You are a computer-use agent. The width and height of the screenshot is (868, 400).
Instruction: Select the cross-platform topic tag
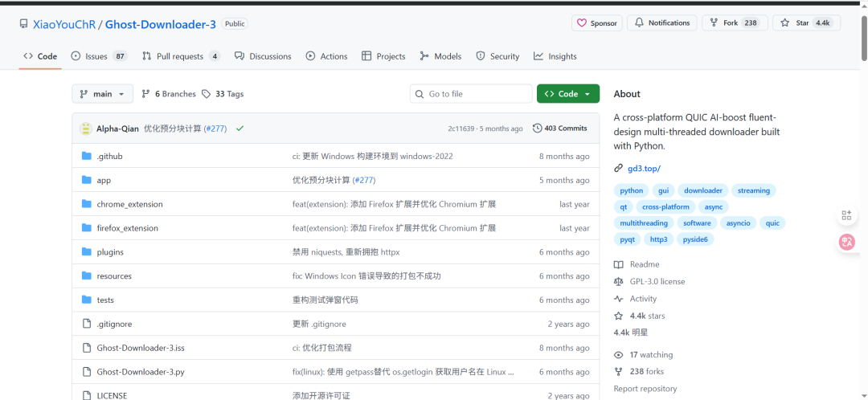tap(666, 206)
